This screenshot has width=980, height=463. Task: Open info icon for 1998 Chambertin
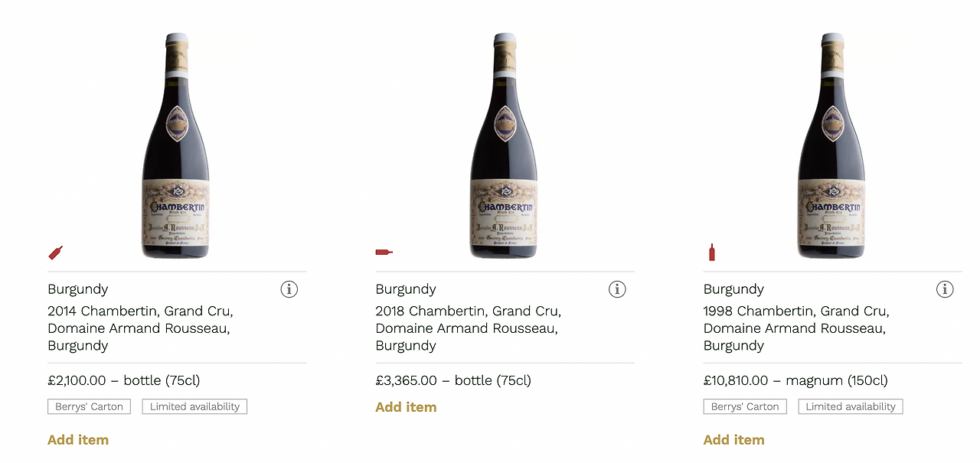[945, 289]
